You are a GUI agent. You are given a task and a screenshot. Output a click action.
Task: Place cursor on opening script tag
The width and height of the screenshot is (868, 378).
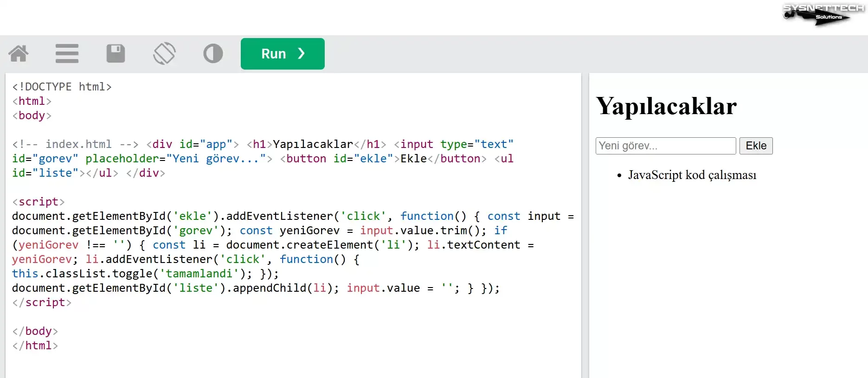[x=38, y=202]
